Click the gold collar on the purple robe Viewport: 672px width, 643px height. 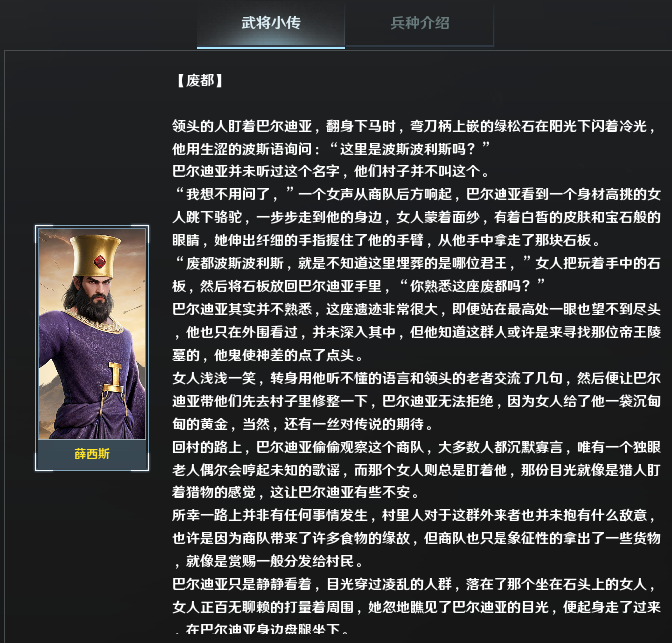pyautogui.click(x=95, y=321)
